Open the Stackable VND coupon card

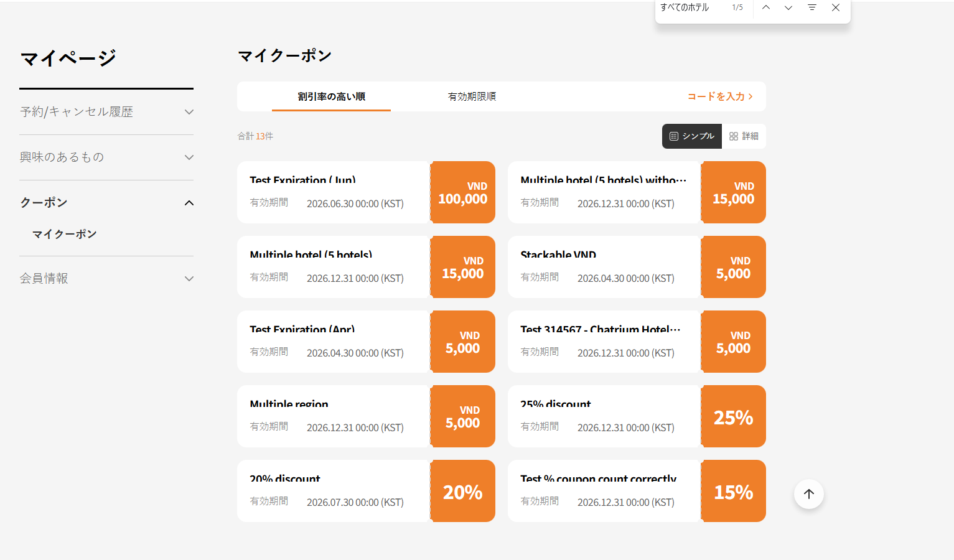pyautogui.click(x=604, y=267)
